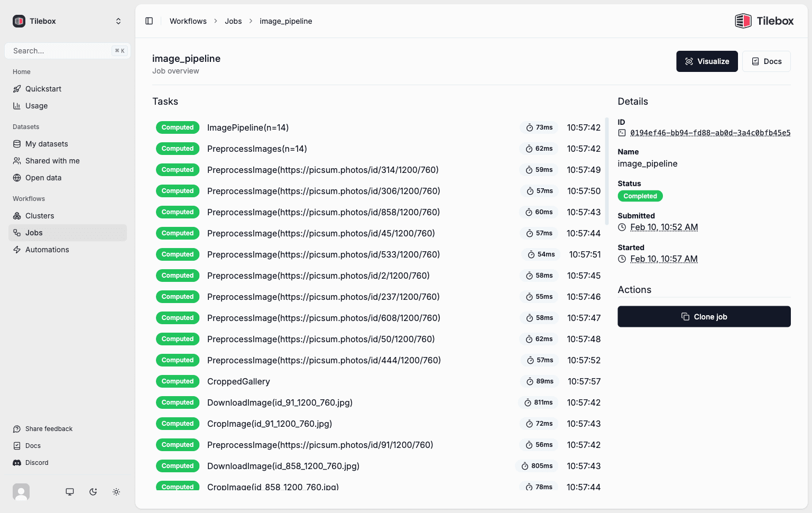Select the PreprocessImage id/444 task
Screen dimensions: 812x513
(324, 360)
